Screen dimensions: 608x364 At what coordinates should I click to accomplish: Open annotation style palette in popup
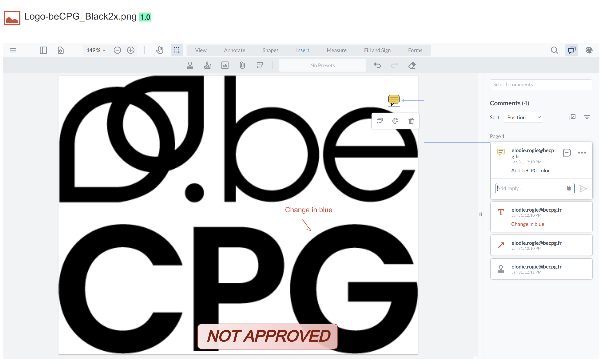395,121
